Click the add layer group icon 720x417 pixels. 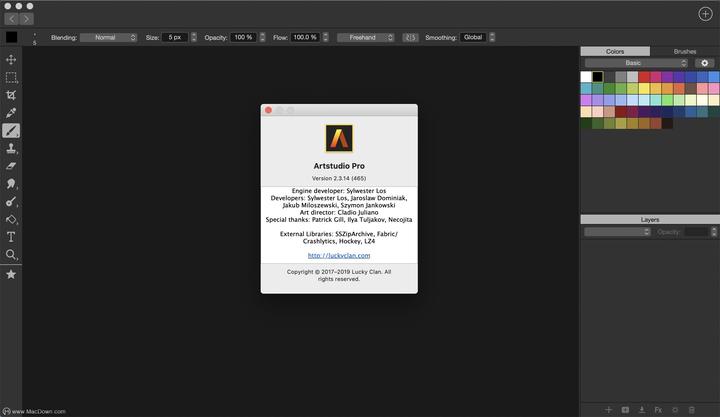point(625,410)
